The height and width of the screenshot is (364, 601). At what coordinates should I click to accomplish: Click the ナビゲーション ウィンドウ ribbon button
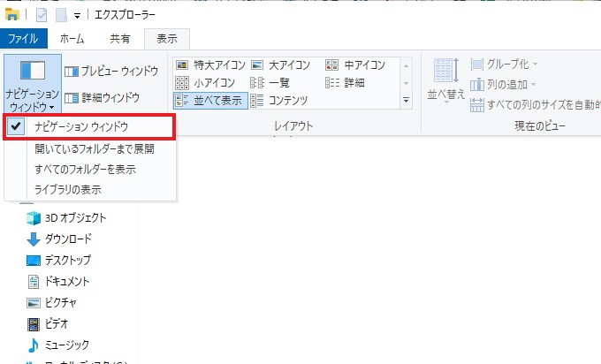click(x=32, y=84)
